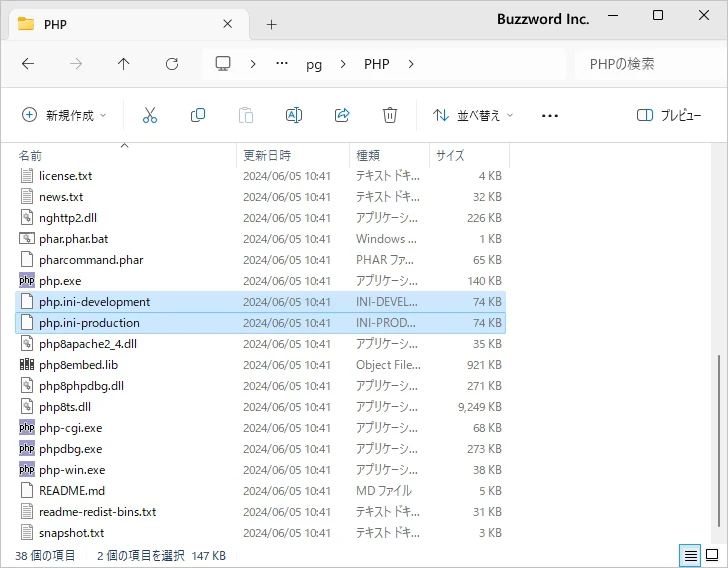This screenshot has height=568, width=728.
Task: Click the PHAR ファ... type cell
Action: 384,260
